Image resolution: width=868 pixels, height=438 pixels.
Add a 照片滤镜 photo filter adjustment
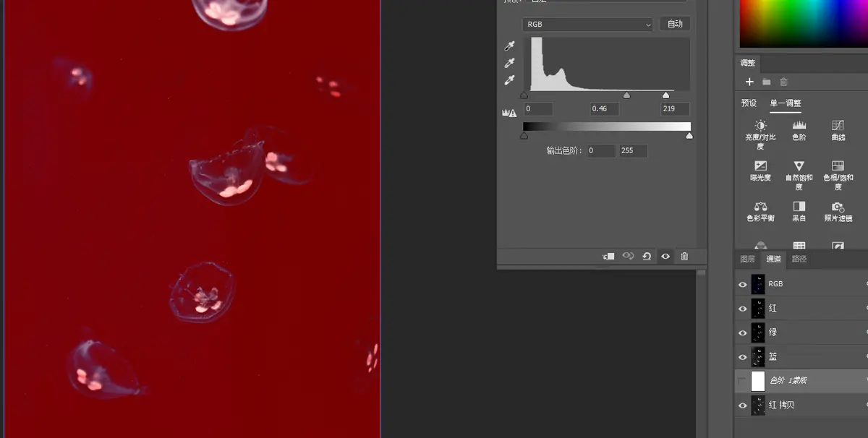(x=838, y=211)
